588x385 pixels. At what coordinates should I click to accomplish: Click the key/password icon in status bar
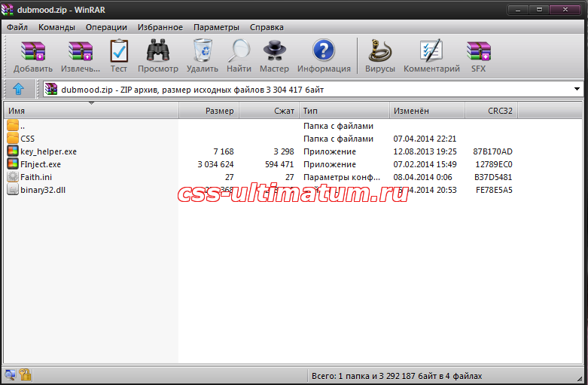(x=25, y=374)
